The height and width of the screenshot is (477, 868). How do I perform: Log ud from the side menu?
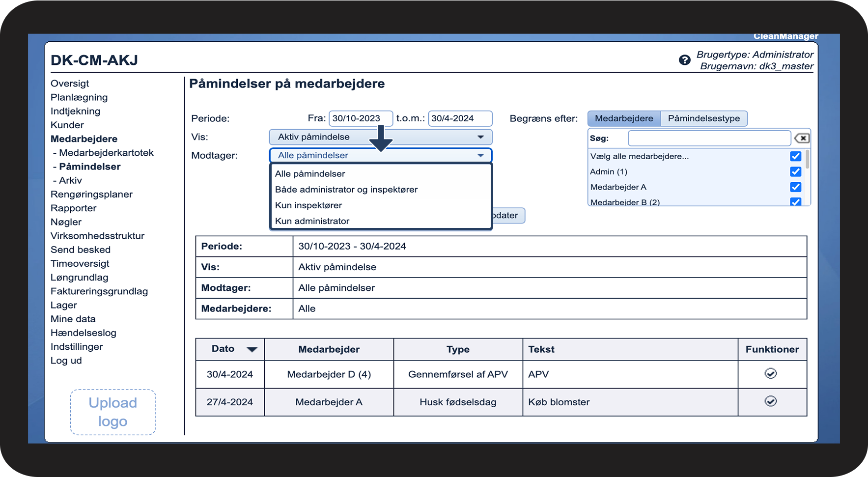[x=66, y=361]
